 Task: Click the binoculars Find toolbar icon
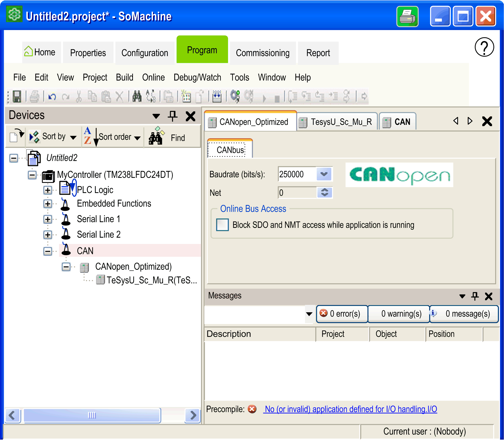[x=137, y=96]
